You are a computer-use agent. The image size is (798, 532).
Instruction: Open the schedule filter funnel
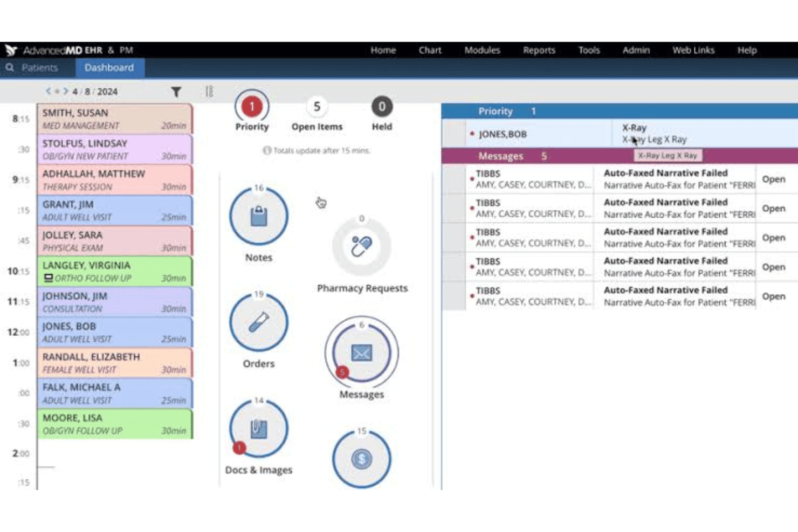(x=176, y=92)
